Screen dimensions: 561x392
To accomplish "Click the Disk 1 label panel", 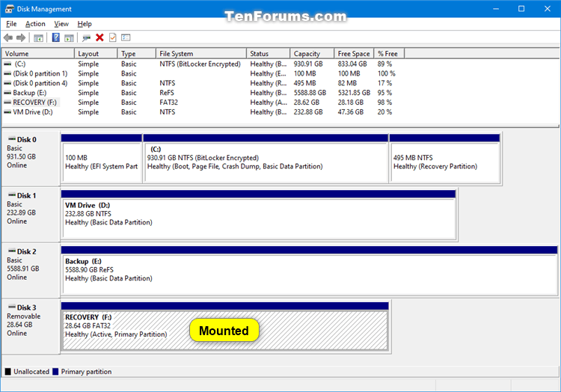I will click(31, 214).
